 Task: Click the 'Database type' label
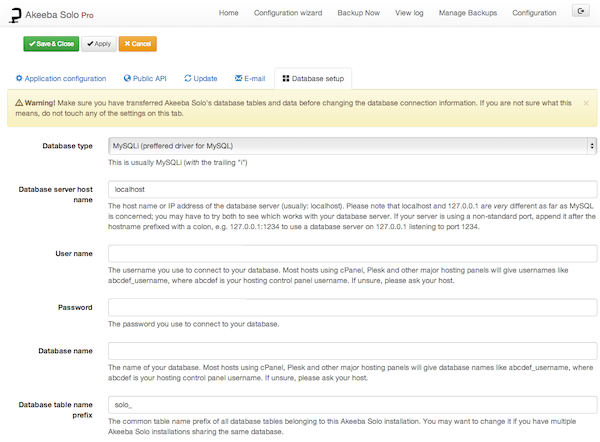tap(67, 146)
